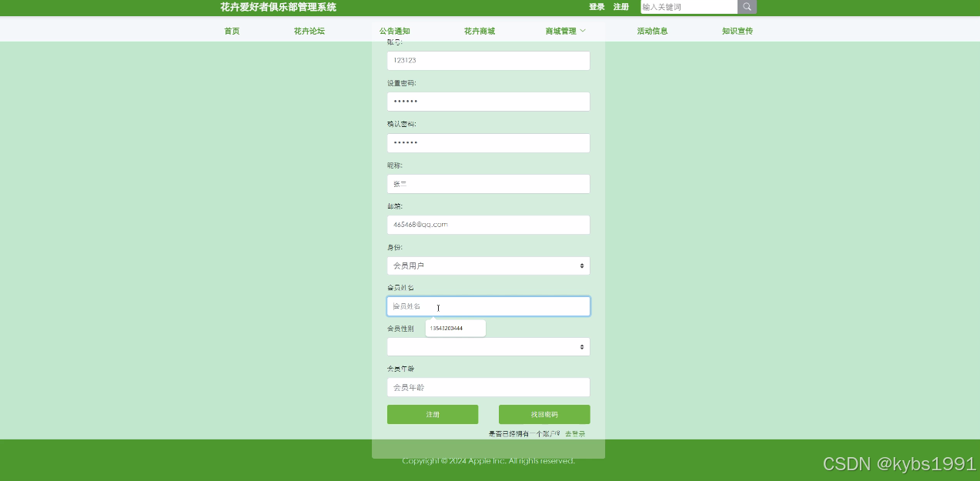980x481 pixels.
Task: Open the 会员性别 gender dropdown
Action: [x=488, y=347]
